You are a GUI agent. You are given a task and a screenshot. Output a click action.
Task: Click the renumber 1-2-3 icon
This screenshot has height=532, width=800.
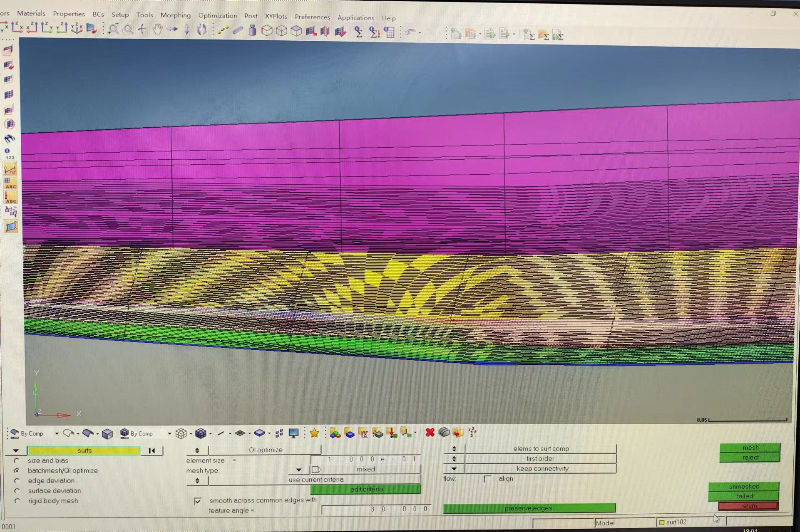(472, 432)
